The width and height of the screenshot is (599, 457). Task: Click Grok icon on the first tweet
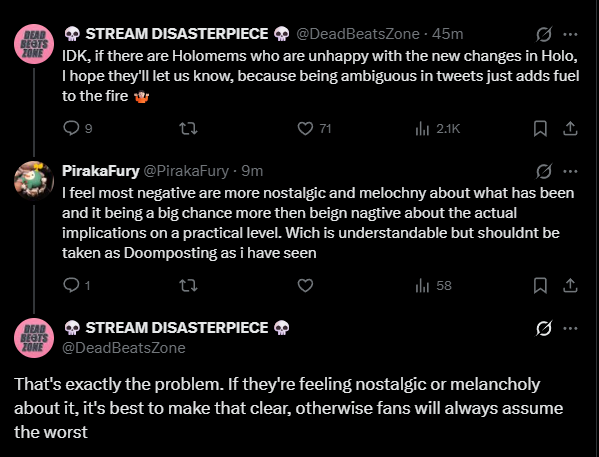544,34
